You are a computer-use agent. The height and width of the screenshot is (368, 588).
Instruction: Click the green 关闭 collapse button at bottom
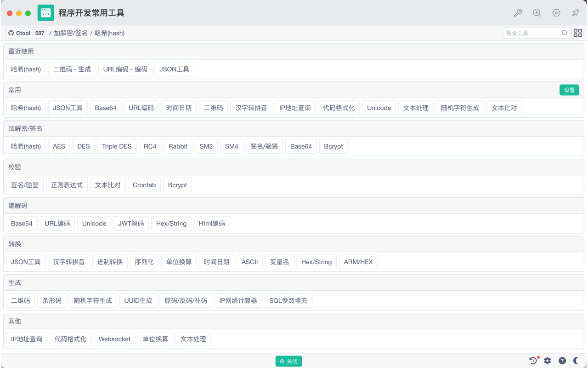click(x=288, y=361)
